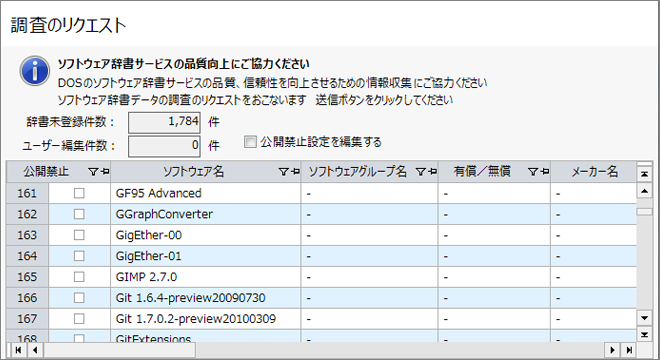Click the pin icon beside ソフトウェアグループ名 header
The width and height of the screenshot is (660, 360).
pos(433,172)
